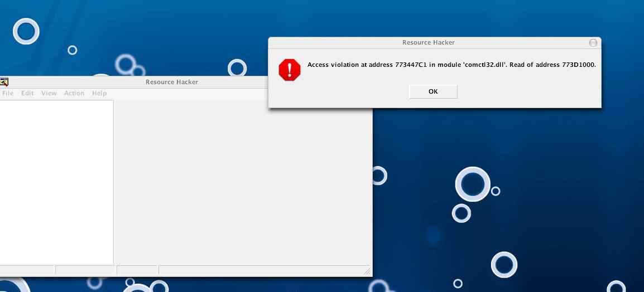
Task: Click the leftmost status bar panel
Action: tap(27, 270)
